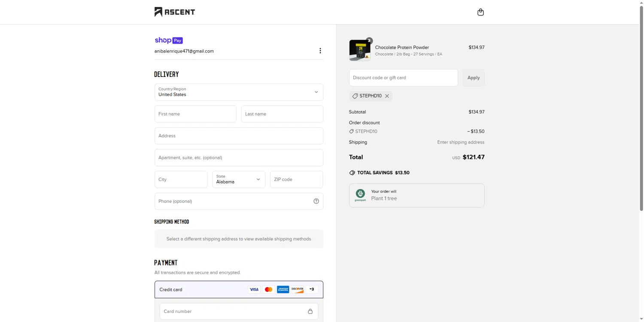644x322 pixels.
Task: Click the Visa card icon
Action: [254, 289]
